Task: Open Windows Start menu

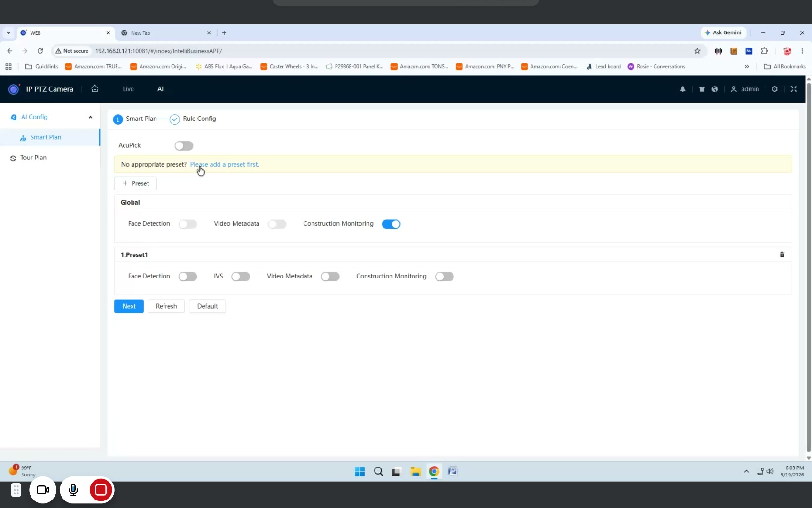Action: [x=360, y=471]
